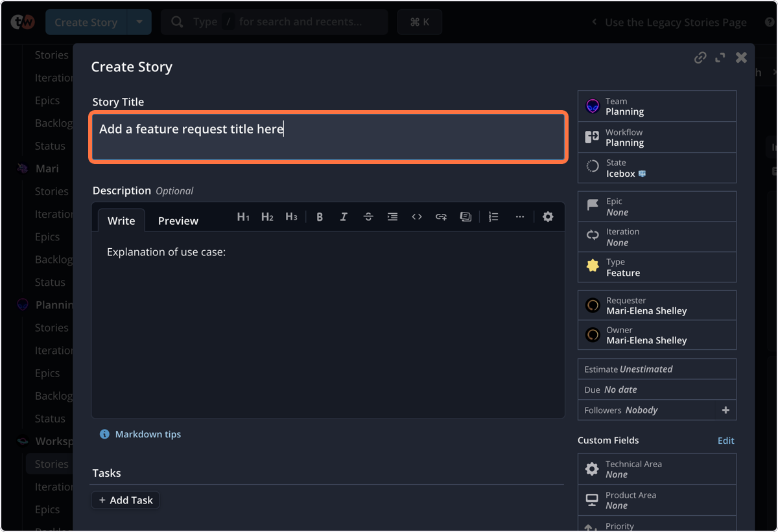778x532 pixels.
Task: Select a Product Area custom field
Action: [x=657, y=500]
